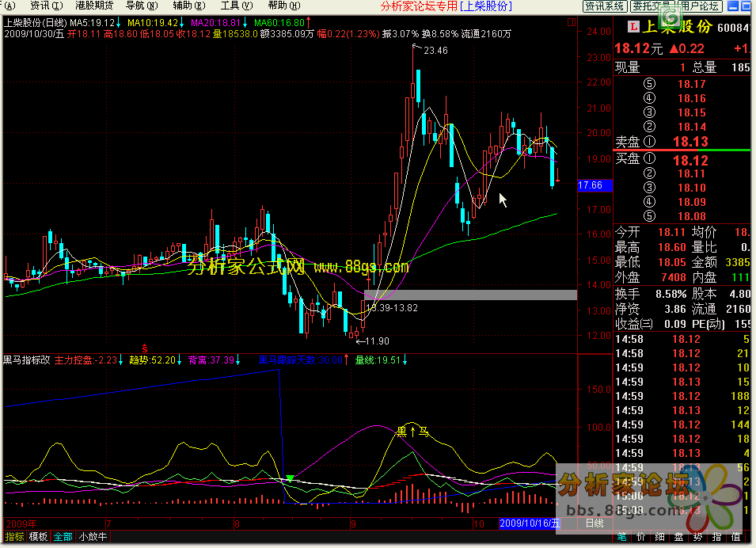This screenshot has height=548, width=756.
Task: Click sell price 18.13 in order book
Action: coord(690,142)
